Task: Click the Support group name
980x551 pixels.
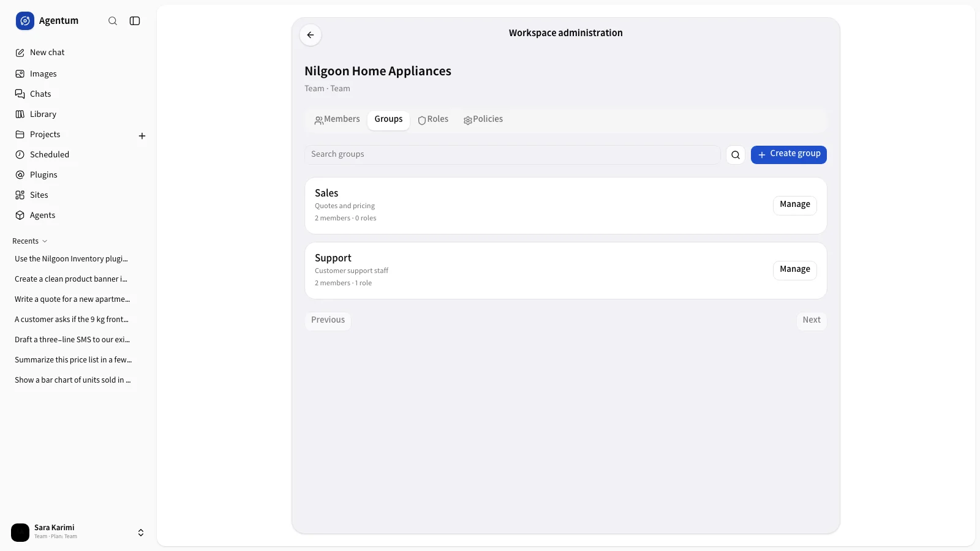Action: [333, 258]
